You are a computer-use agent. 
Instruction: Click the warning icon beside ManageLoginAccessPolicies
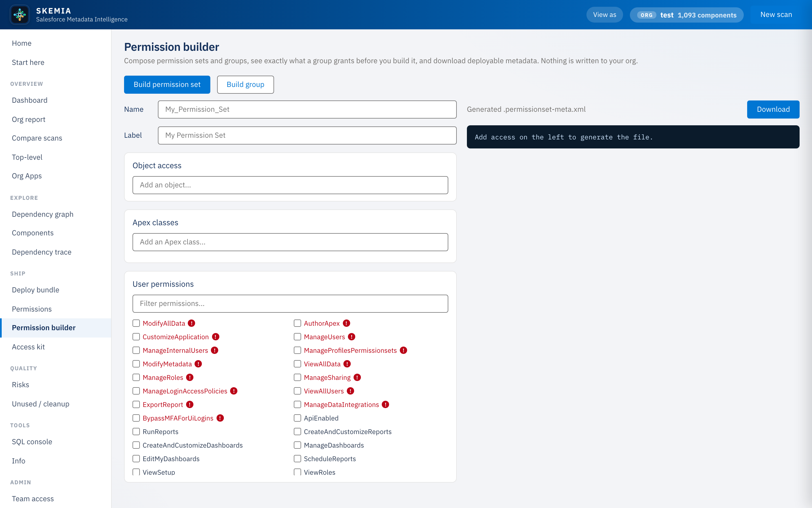233,391
